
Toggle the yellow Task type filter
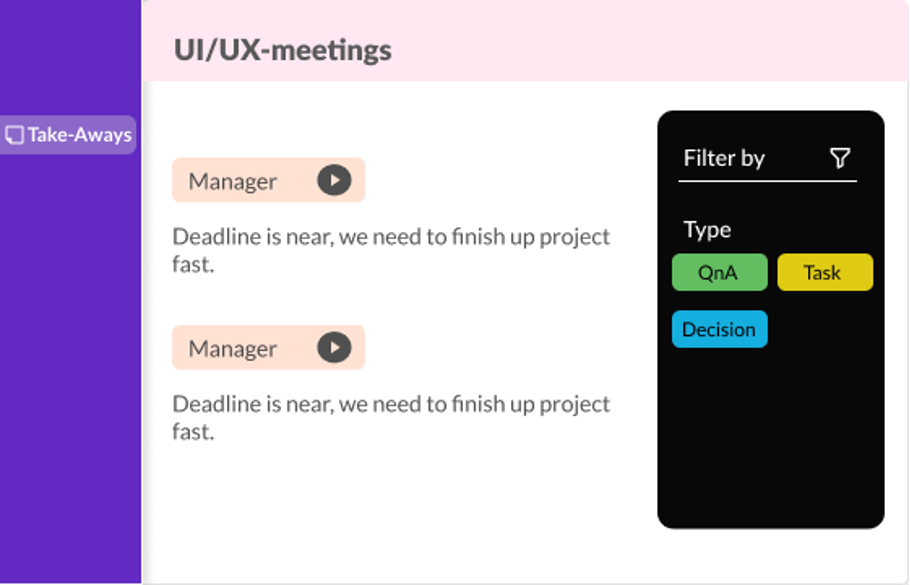(824, 272)
